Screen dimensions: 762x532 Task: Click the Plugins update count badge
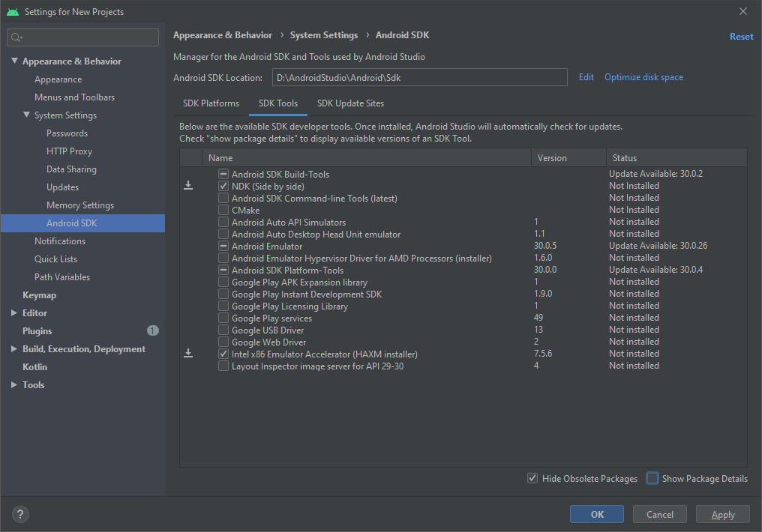153,330
